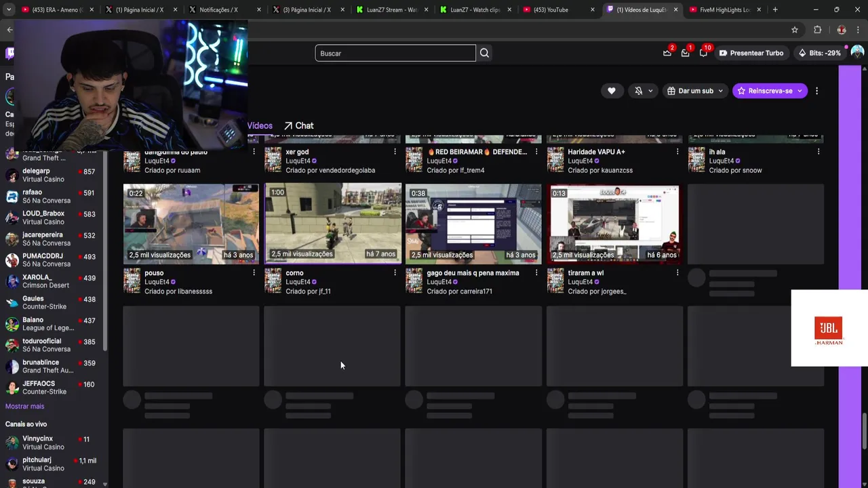Screen dimensions: 868x488
Task: Click the search magnifier icon beside Buscar
Action: click(484, 53)
